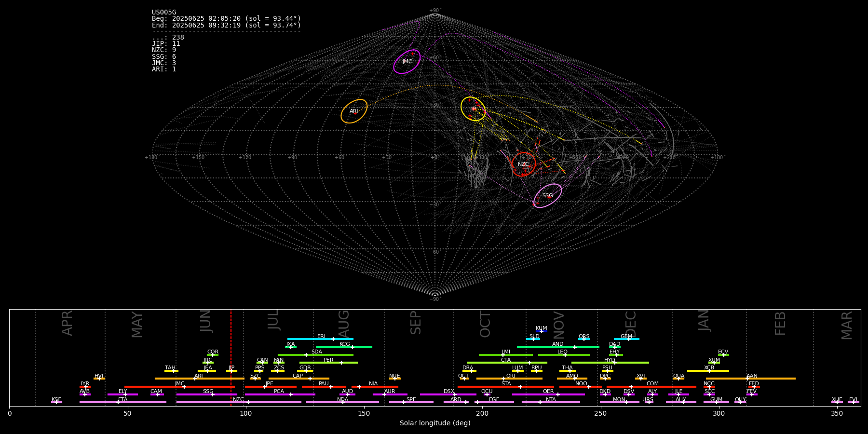Click the FEB month label in the timeline
This screenshot has width=868, height=434.
click(780, 323)
